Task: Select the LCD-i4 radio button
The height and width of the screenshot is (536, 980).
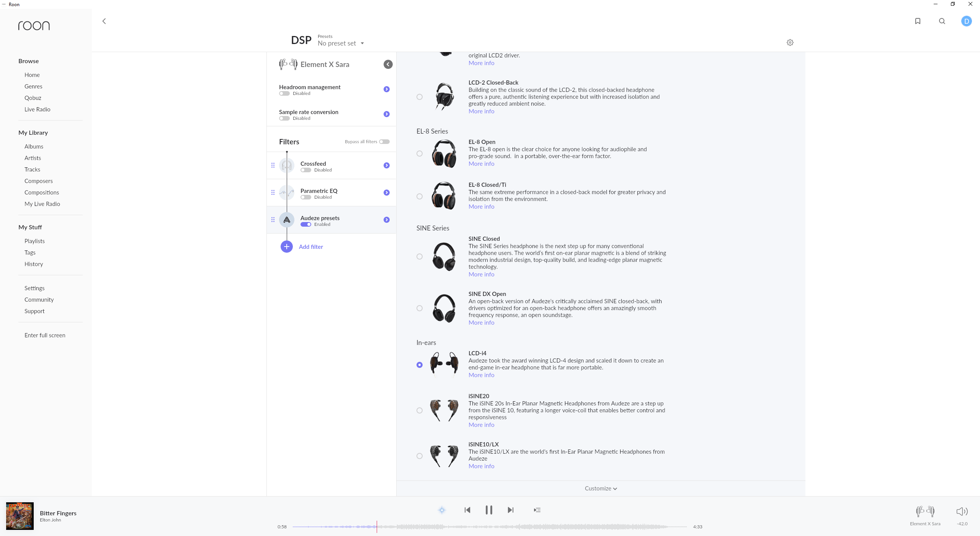Action: (x=420, y=365)
